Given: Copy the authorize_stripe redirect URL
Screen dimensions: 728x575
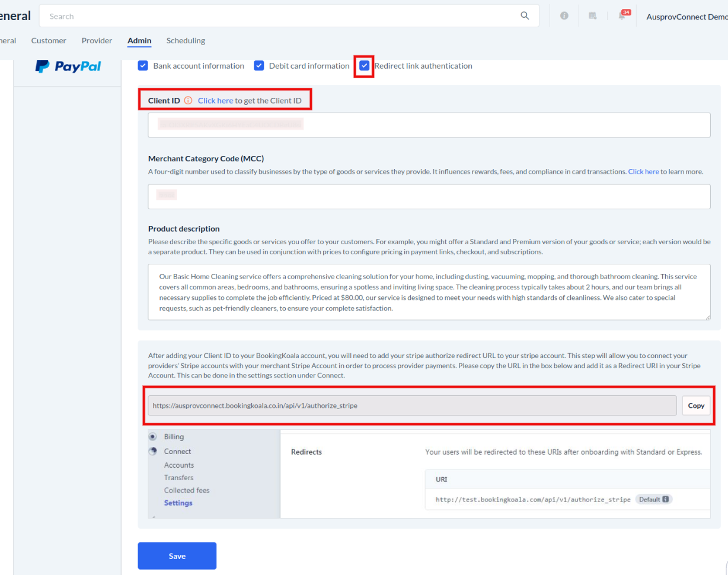Looking at the screenshot, I should tap(696, 405).
